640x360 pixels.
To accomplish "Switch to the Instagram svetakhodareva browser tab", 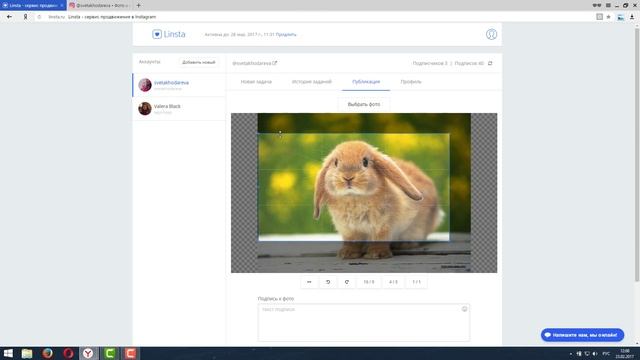I will tap(100, 5).
